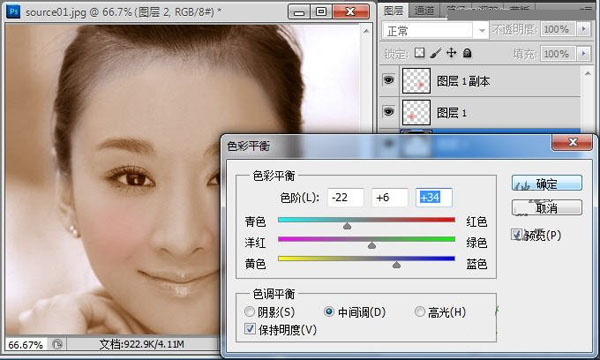Hide the 图层 1 layer eye icon
The height and width of the screenshot is (360, 600).
(x=389, y=111)
